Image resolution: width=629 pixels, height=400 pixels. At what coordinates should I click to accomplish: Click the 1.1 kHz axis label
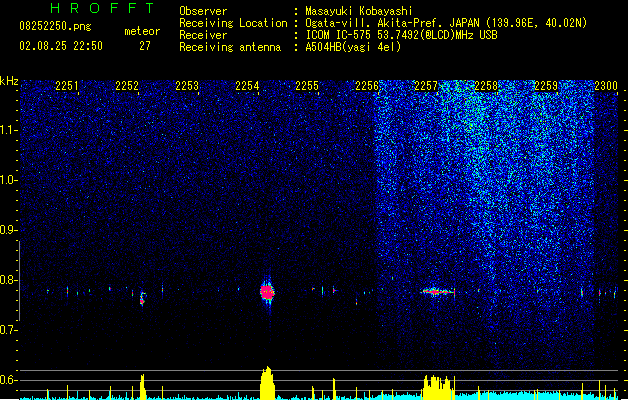(x=8, y=130)
